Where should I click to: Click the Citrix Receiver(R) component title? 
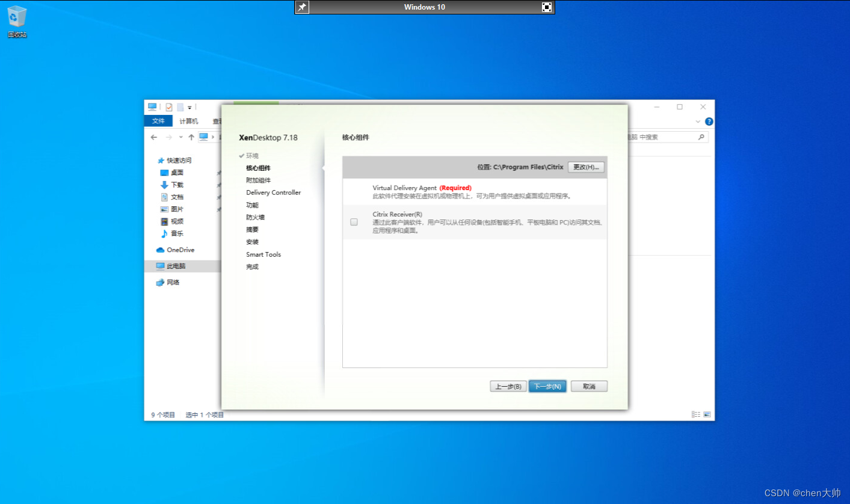(397, 214)
